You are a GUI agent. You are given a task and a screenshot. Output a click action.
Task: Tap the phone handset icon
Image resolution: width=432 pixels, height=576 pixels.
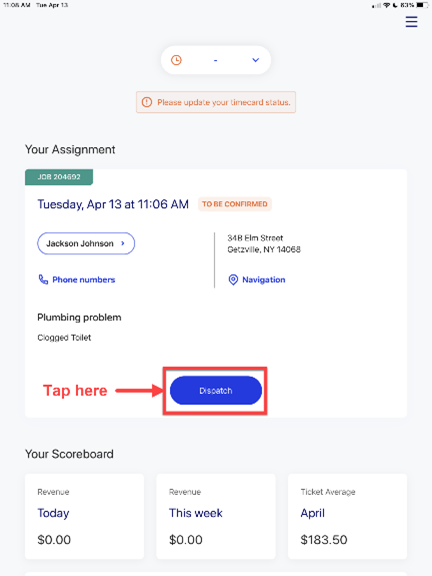click(x=43, y=280)
